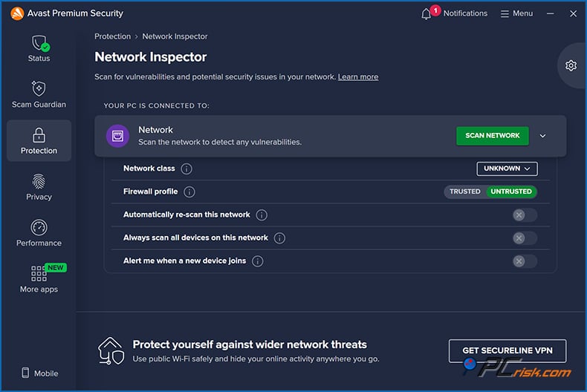Screen dimensions: 587x392
Task: Turn on Alert me when new device joins
Action: coord(524,261)
